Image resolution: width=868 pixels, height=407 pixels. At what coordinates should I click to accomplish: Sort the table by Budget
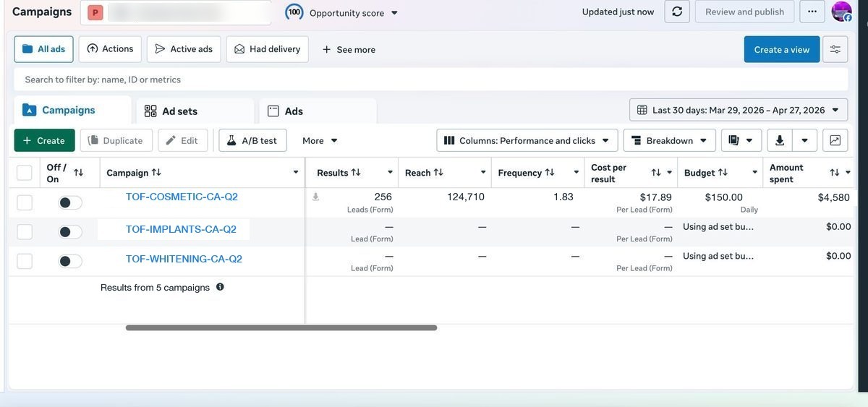(x=723, y=173)
